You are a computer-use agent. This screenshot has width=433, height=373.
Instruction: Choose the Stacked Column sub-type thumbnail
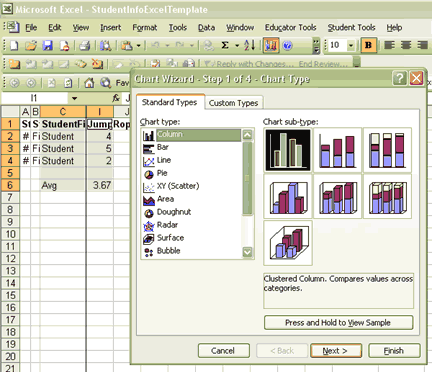tap(337, 150)
